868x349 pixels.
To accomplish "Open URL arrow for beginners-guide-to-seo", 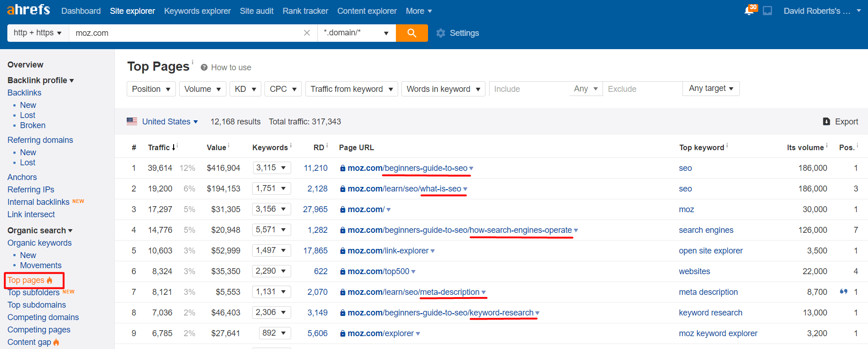I will [471, 169].
